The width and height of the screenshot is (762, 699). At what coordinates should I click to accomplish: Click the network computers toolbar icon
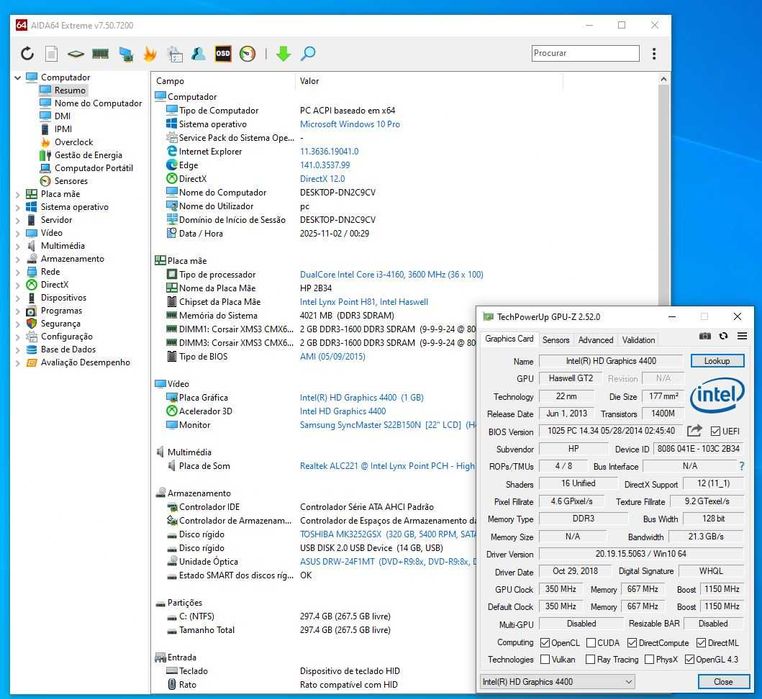(126, 53)
